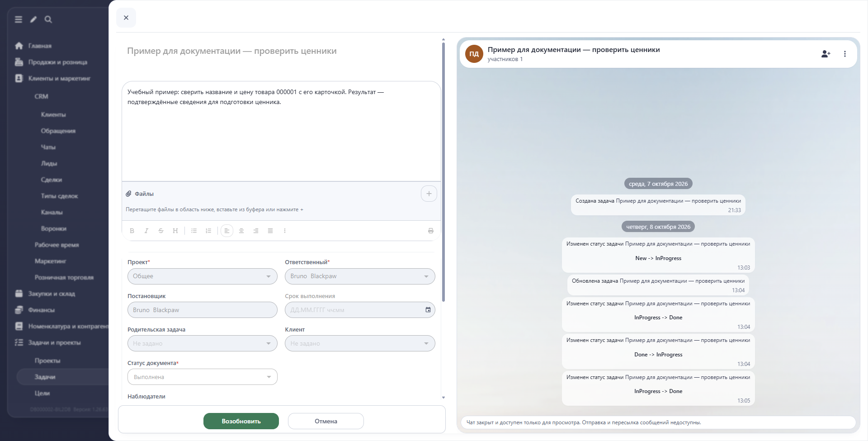Open Главная in the sidebar

(x=40, y=46)
